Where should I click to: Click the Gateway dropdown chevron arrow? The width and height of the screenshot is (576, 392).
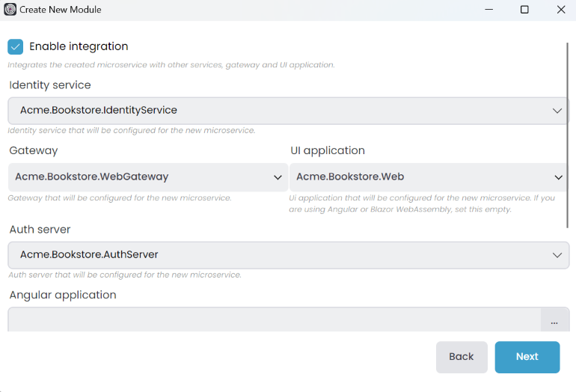(x=276, y=177)
